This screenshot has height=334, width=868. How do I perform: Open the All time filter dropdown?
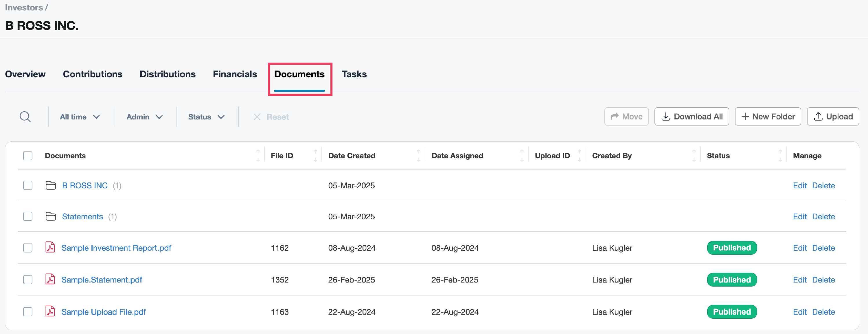[x=80, y=117]
